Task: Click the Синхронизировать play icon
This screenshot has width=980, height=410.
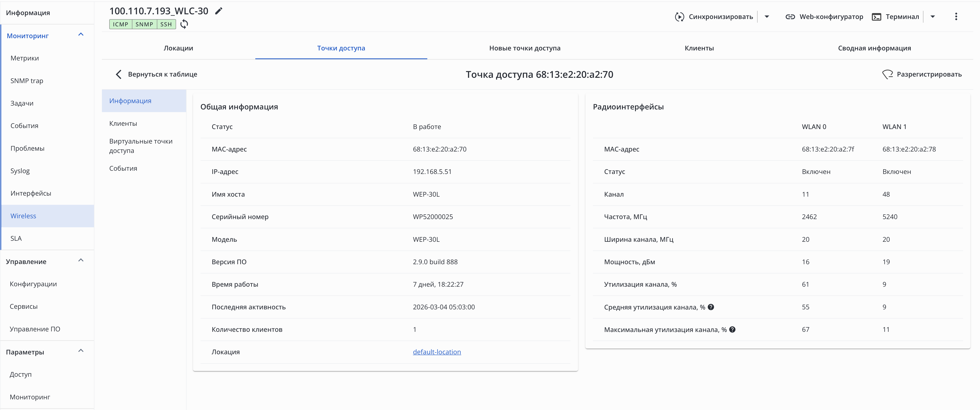Action: pos(679,17)
